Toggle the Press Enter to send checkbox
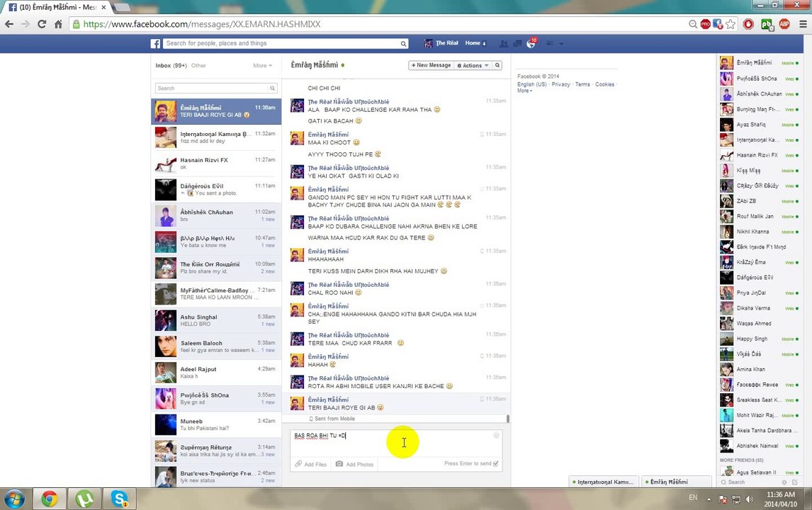The height and width of the screenshot is (510, 812). (496, 463)
